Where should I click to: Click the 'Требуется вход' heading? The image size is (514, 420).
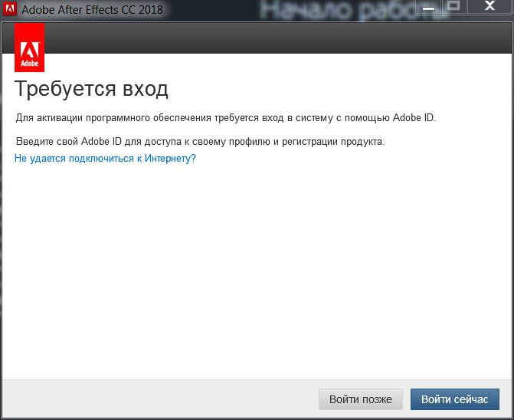click(91, 89)
